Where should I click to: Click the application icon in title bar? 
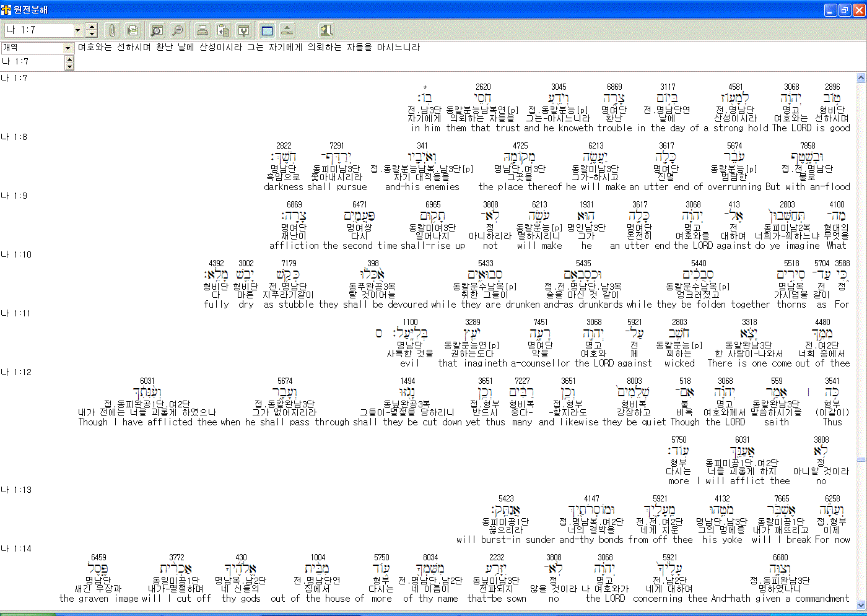point(7,10)
